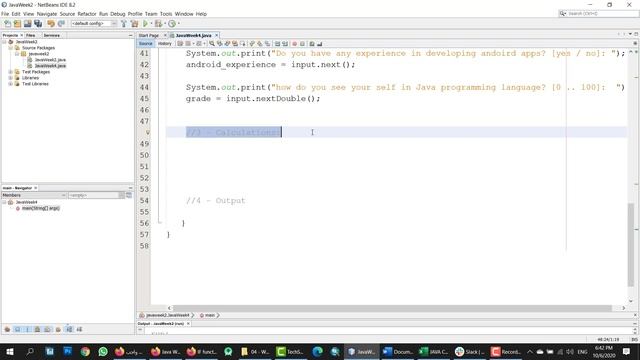Click the Build Project hammer icon
The width and height of the screenshot is (640, 360).
coord(124,24)
